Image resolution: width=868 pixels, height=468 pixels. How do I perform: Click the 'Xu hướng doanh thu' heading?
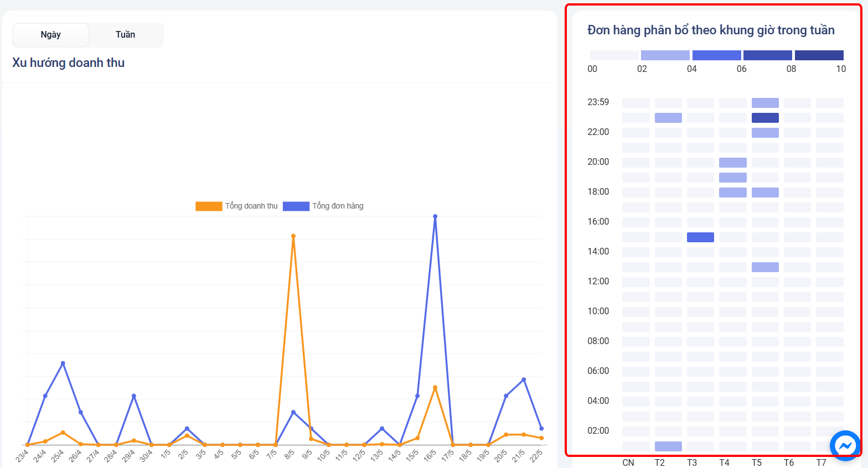[68, 63]
